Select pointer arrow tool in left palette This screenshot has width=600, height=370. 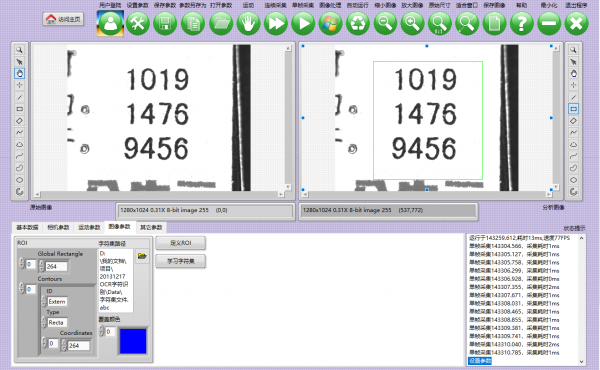tap(19, 62)
